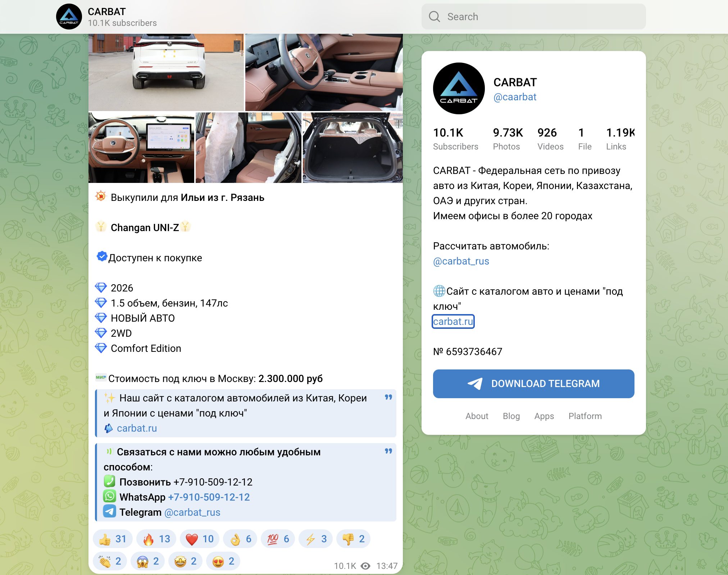The image size is (728, 575).
Task: Toggle the clapping hands reaction
Action: click(110, 561)
